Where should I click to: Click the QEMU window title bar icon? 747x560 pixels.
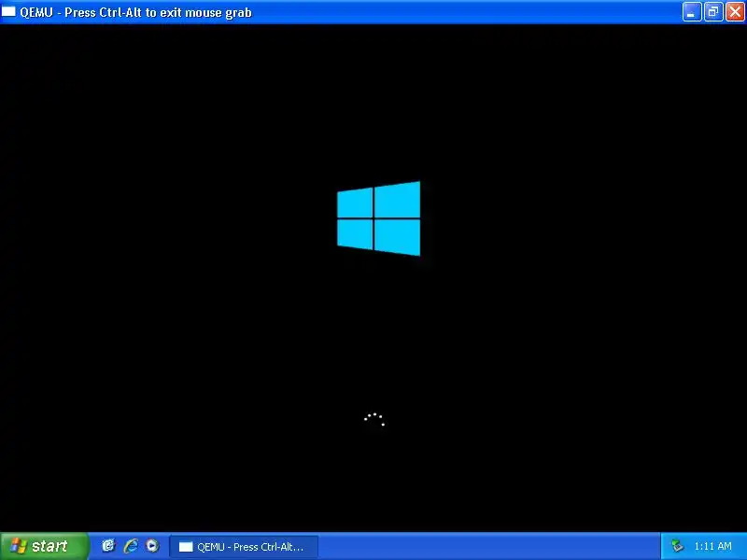click(x=8, y=11)
